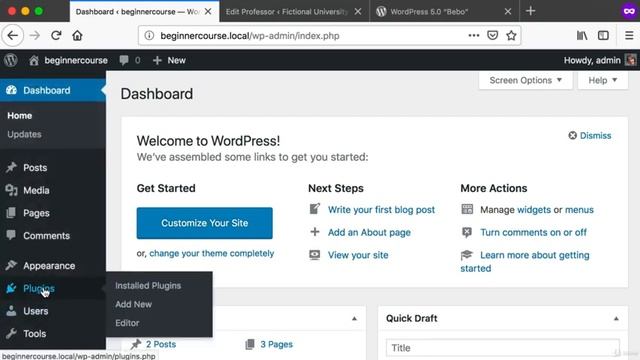Click the 3 Pages link
Screen dimensions: 640x360
[276, 344]
